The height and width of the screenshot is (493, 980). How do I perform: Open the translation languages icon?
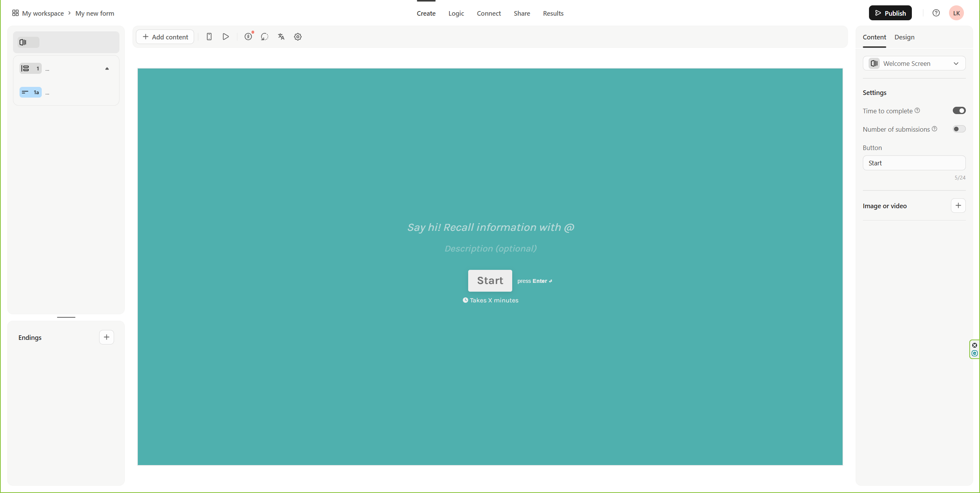(x=281, y=37)
